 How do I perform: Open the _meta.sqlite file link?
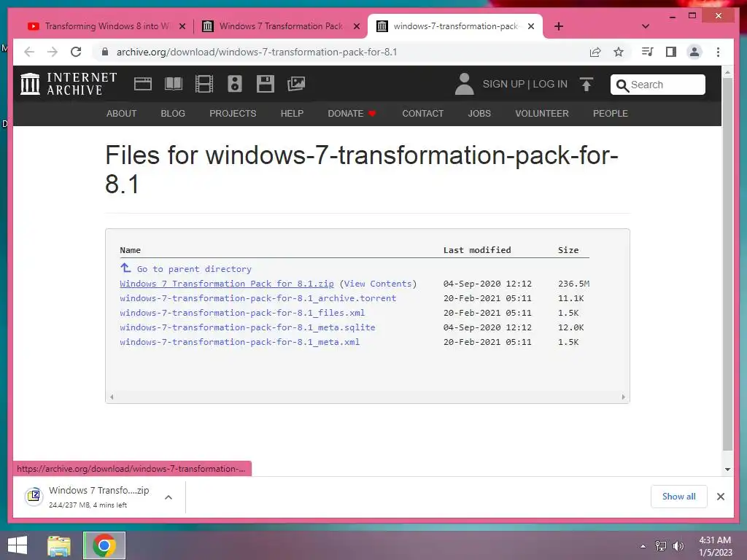(x=247, y=327)
